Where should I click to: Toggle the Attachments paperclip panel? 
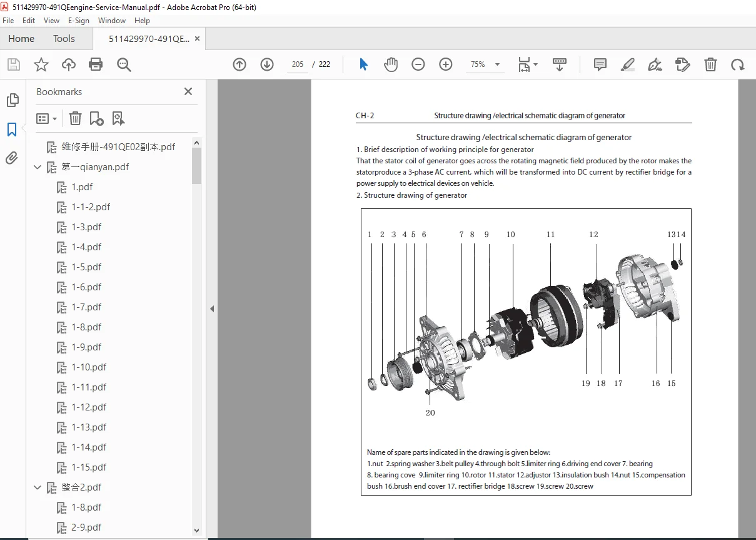(12, 158)
